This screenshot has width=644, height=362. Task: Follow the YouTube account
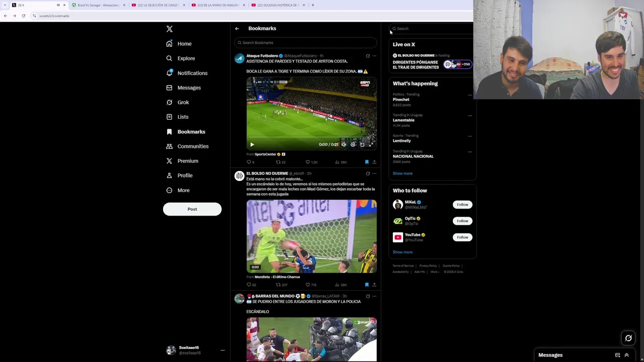(462, 237)
